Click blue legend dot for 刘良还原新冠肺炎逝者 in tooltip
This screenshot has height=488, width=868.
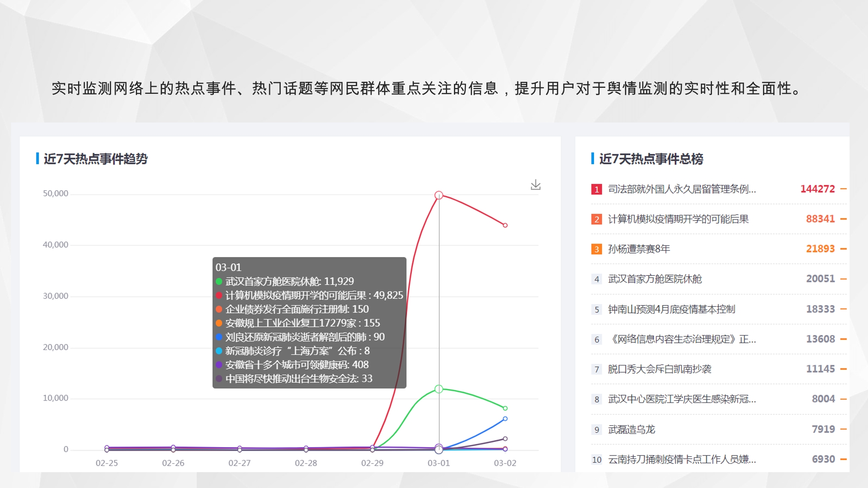pos(219,337)
